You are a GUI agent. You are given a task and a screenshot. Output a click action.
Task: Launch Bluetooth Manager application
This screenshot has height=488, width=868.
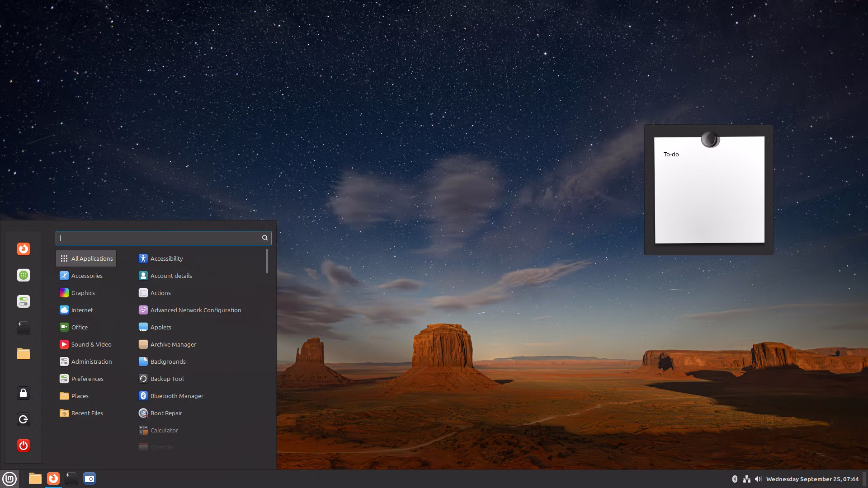pyautogui.click(x=176, y=396)
